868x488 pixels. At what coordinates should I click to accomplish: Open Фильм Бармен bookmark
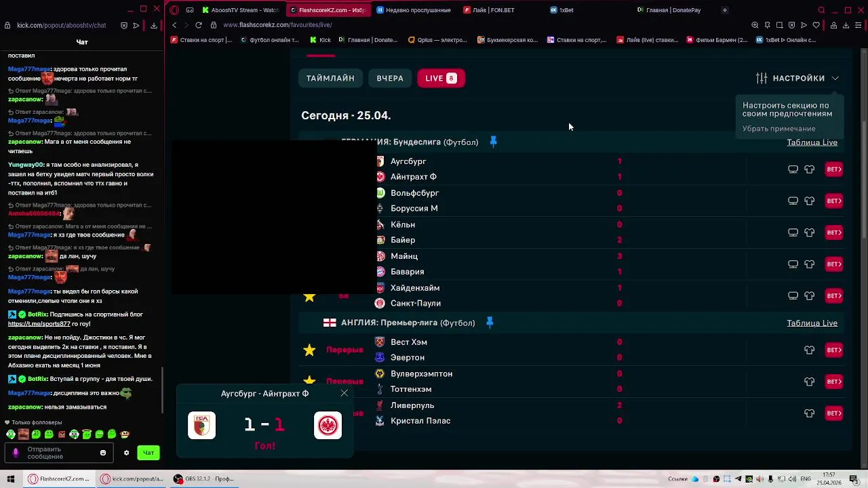(717, 40)
